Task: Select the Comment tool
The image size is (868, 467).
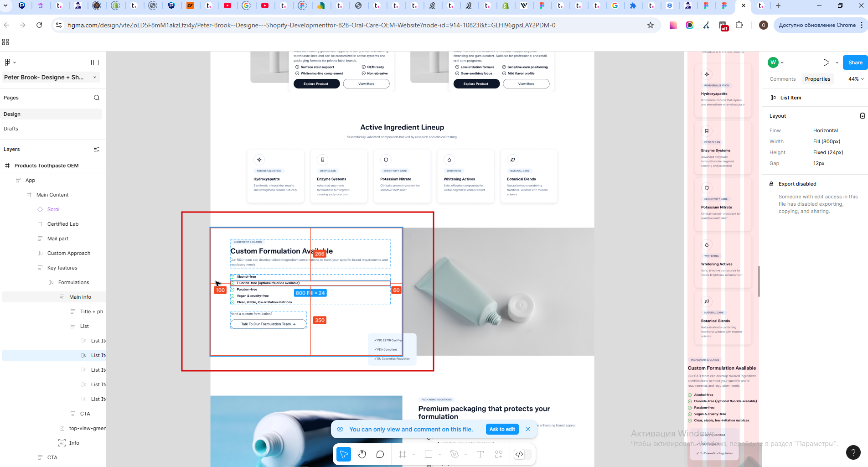Action: (380, 454)
